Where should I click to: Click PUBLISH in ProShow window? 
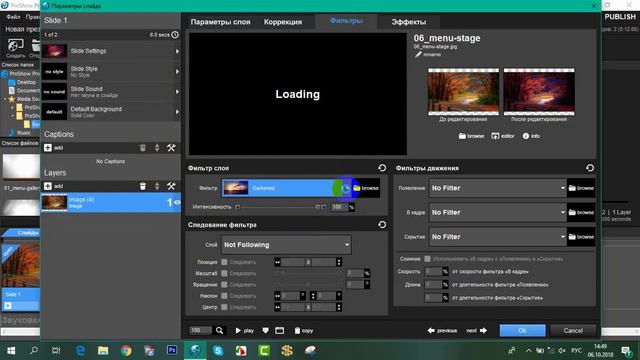tap(620, 17)
